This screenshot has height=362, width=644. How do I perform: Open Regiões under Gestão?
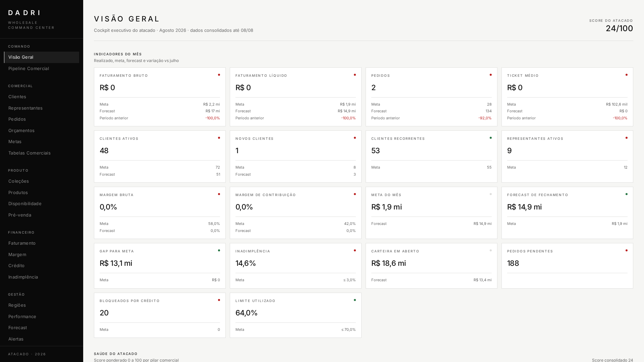pyautogui.click(x=42, y=305)
